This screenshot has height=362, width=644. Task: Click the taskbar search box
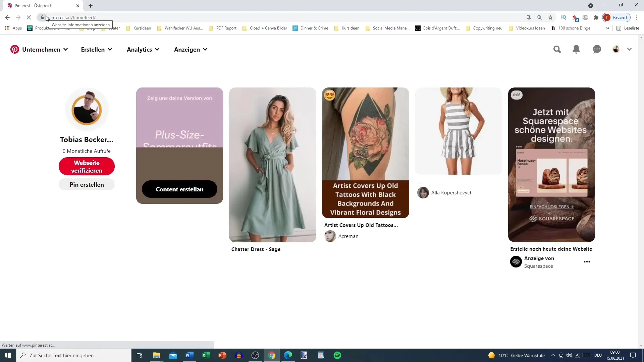(74, 355)
